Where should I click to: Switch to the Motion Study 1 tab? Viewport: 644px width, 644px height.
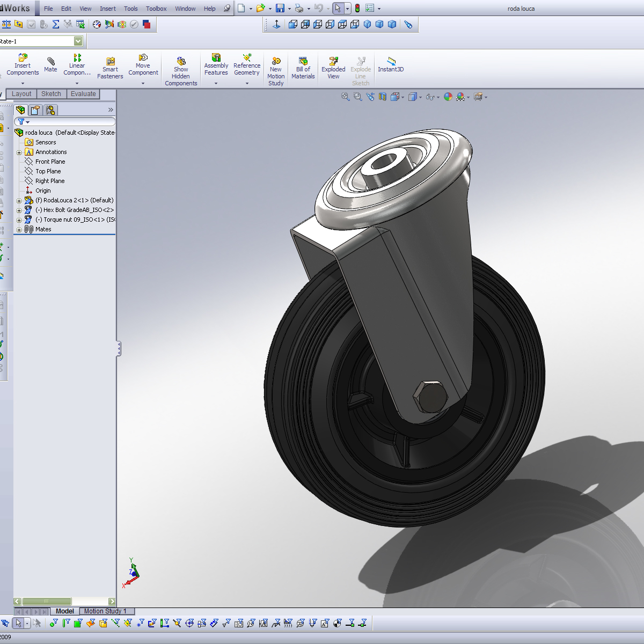pyautogui.click(x=106, y=611)
